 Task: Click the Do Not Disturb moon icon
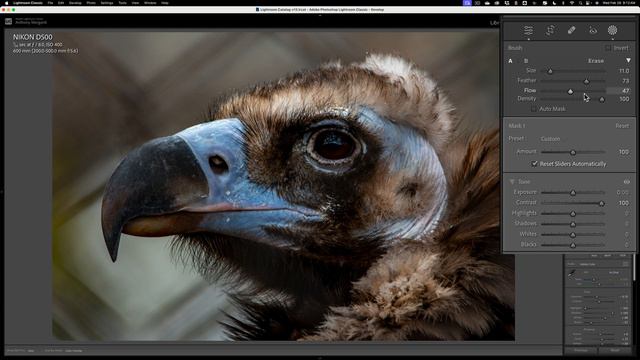click(x=554, y=3)
